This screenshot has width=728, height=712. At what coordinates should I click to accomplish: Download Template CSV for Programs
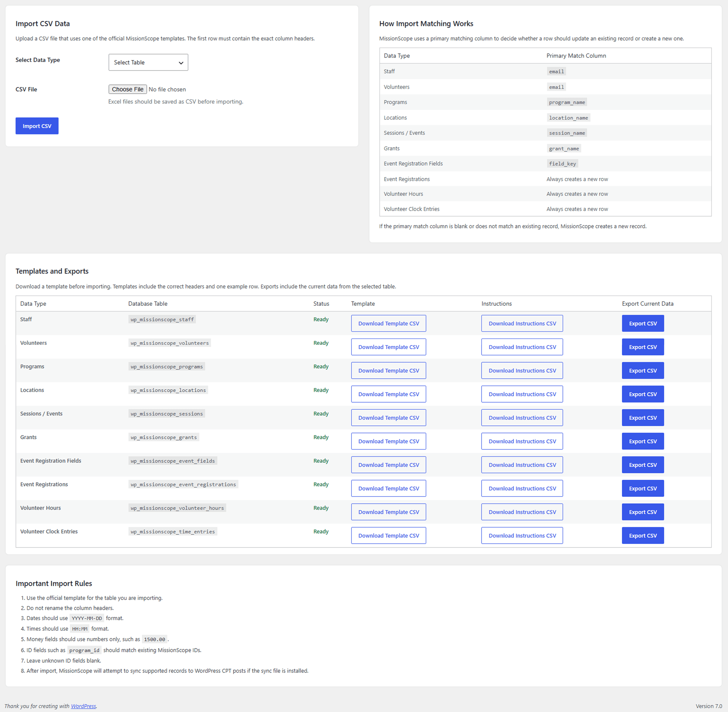pos(388,371)
